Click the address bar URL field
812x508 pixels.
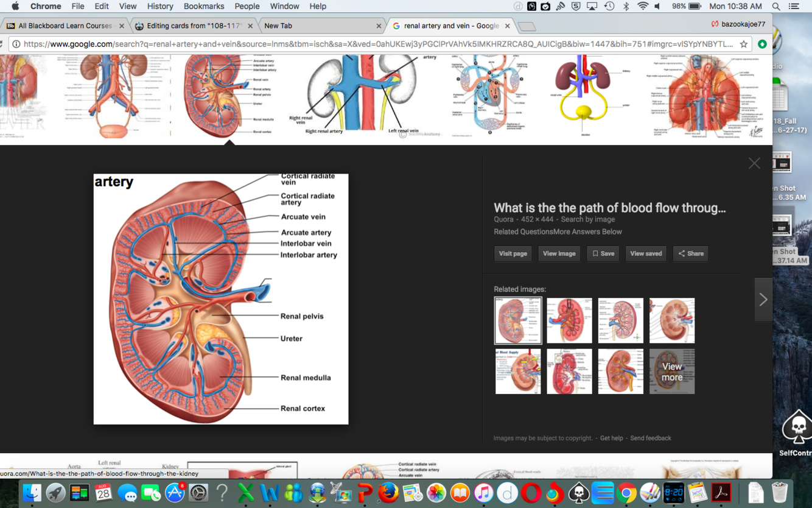coord(377,44)
